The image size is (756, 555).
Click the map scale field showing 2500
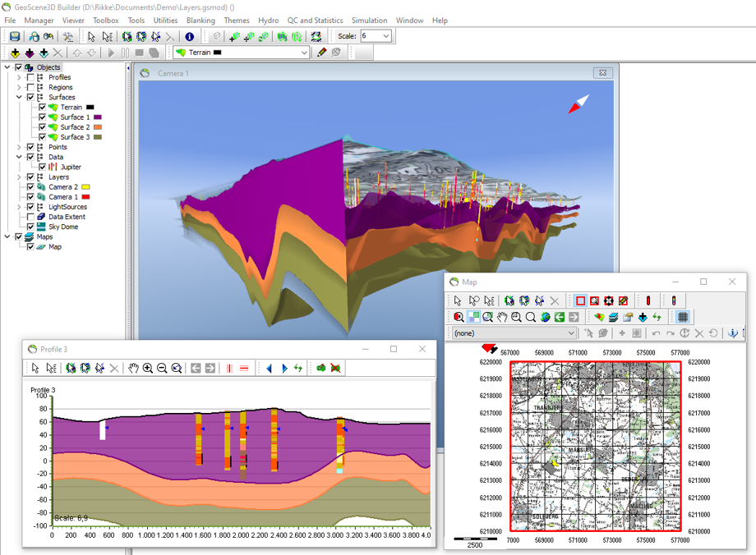tap(475, 543)
